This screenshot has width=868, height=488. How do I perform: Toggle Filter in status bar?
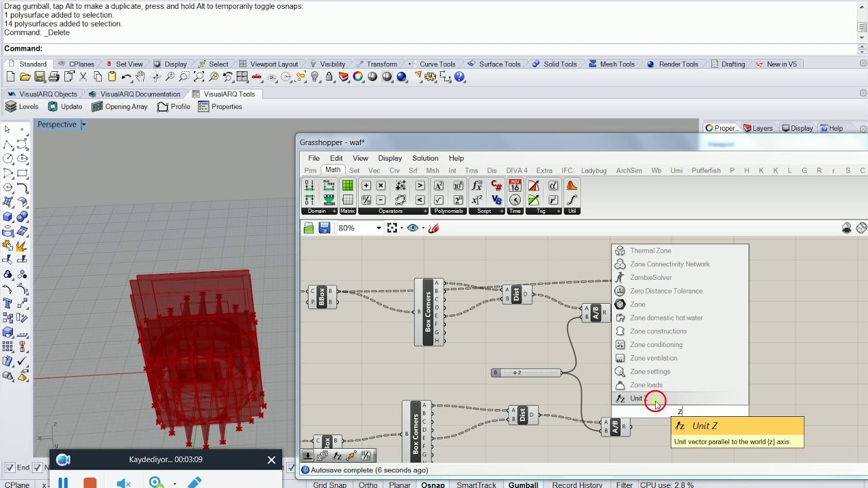coord(624,485)
